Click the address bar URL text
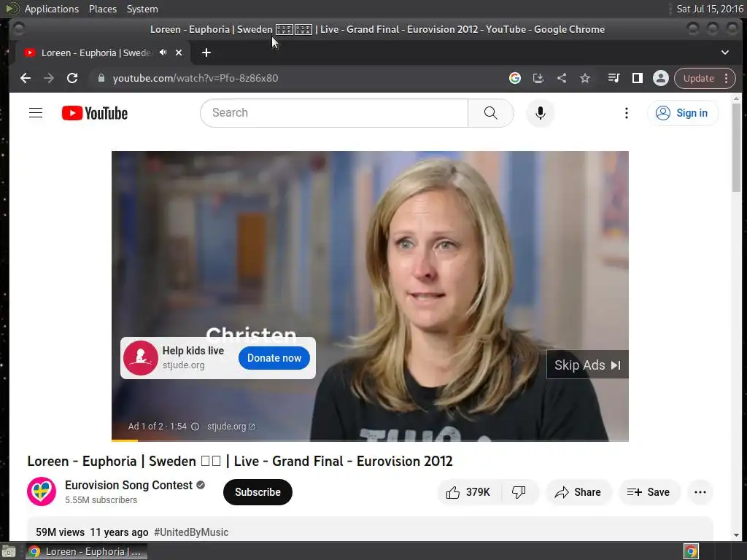Screen dimensions: 747x560 tap(196, 78)
